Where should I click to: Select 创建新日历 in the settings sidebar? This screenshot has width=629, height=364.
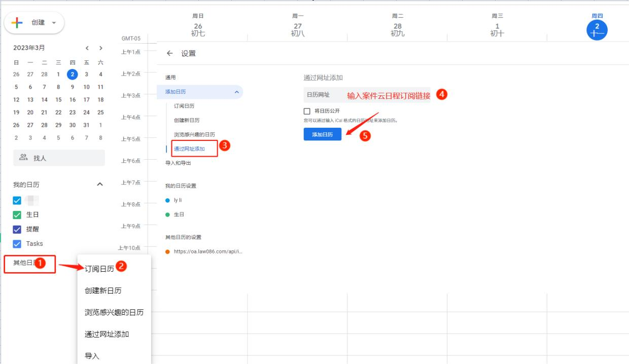click(x=187, y=120)
